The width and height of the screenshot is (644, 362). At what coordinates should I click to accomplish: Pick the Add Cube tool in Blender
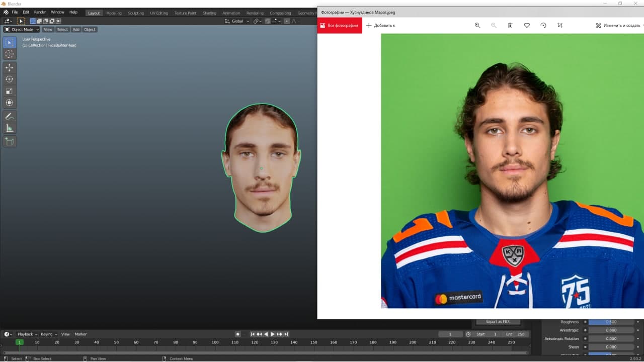point(9,141)
